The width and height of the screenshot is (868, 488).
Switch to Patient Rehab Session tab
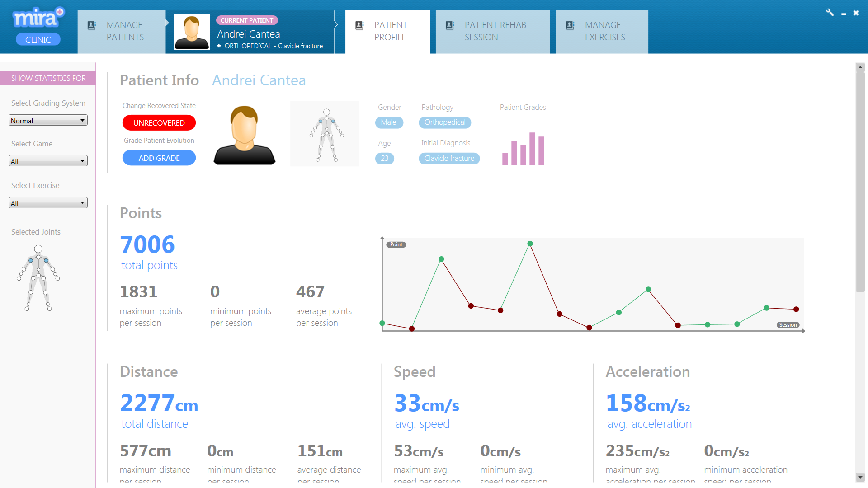[x=493, y=32]
